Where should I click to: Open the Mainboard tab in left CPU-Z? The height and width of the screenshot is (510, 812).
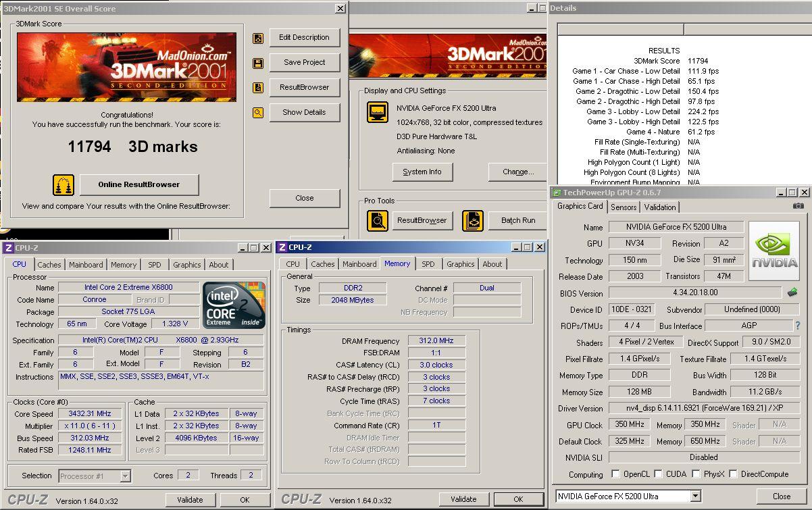click(86, 265)
